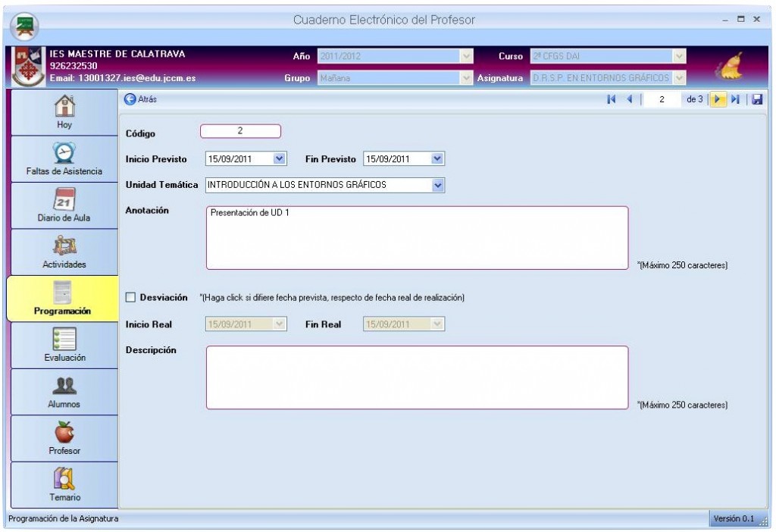Click the Código input field
The image size is (776, 532).
(240, 131)
